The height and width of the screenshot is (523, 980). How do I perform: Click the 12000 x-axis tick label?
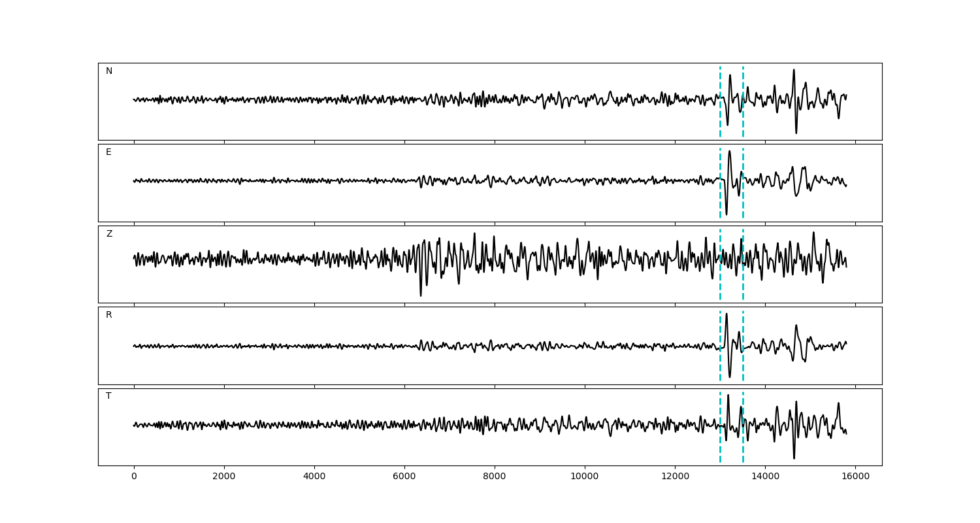click(x=675, y=477)
